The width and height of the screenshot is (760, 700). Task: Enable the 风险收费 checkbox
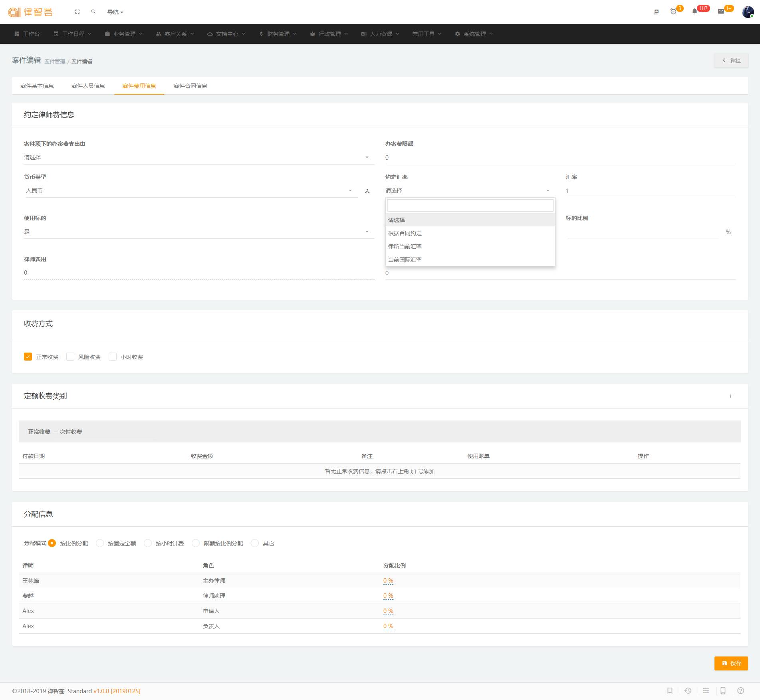70,357
